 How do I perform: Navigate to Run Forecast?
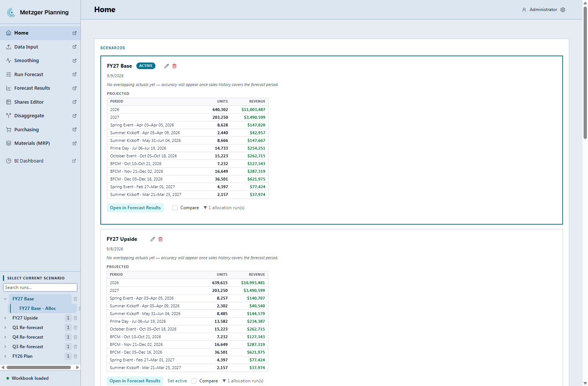tap(40, 74)
